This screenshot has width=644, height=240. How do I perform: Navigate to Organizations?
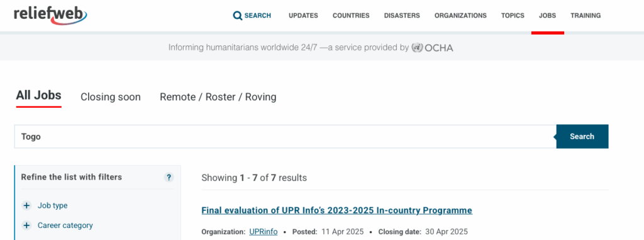click(x=460, y=16)
